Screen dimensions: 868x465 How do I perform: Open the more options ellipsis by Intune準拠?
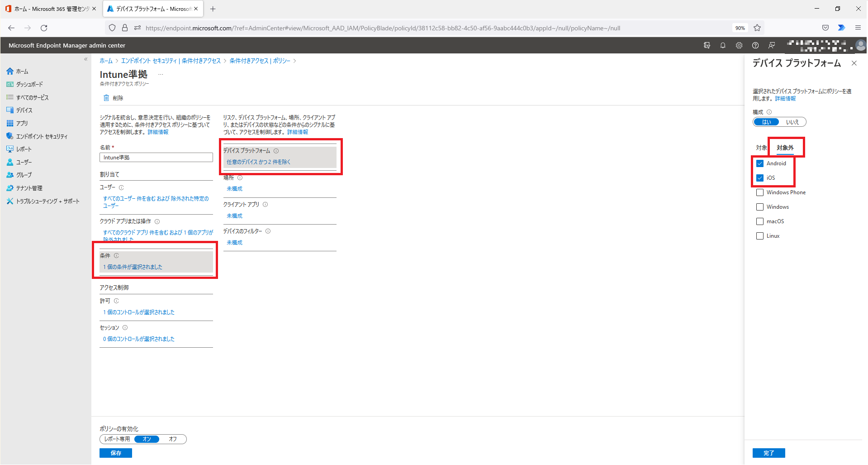(x=161, y=75)
